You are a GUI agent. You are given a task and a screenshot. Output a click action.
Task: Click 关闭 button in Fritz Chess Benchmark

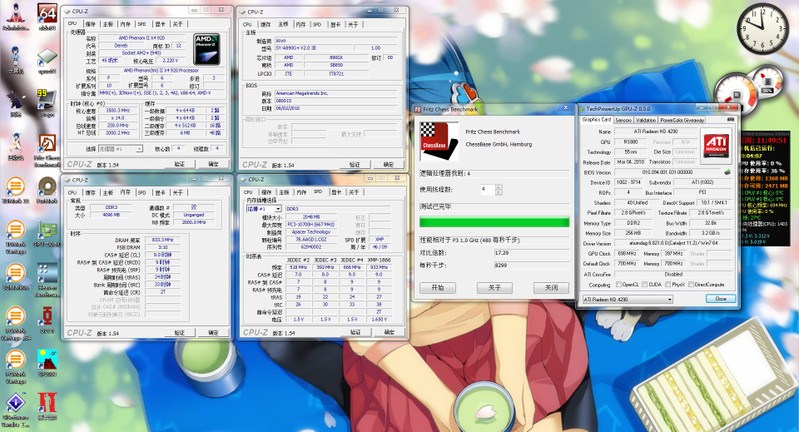pos(551,288)
